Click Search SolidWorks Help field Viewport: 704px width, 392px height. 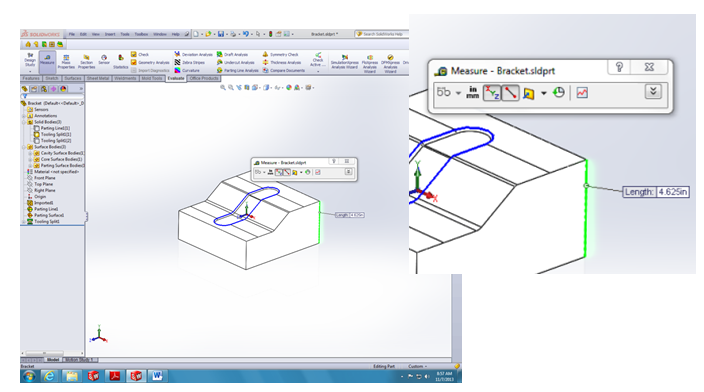click(x=381, y=34)
